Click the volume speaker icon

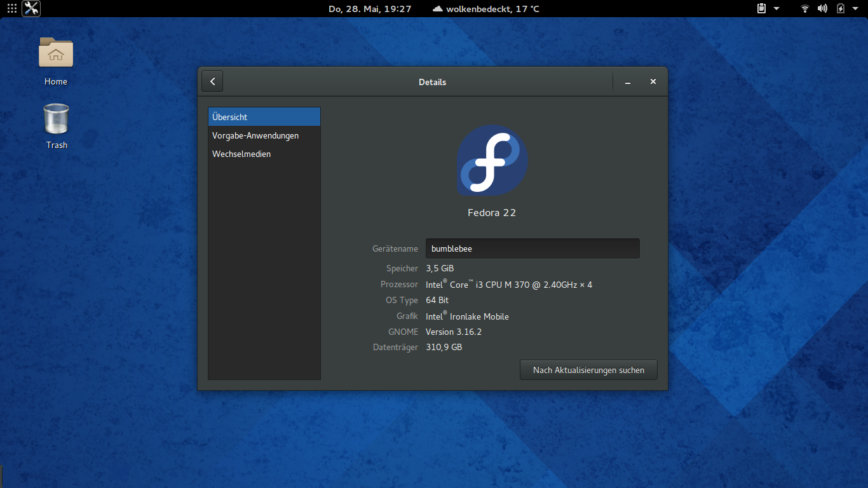tap(822, 8)
